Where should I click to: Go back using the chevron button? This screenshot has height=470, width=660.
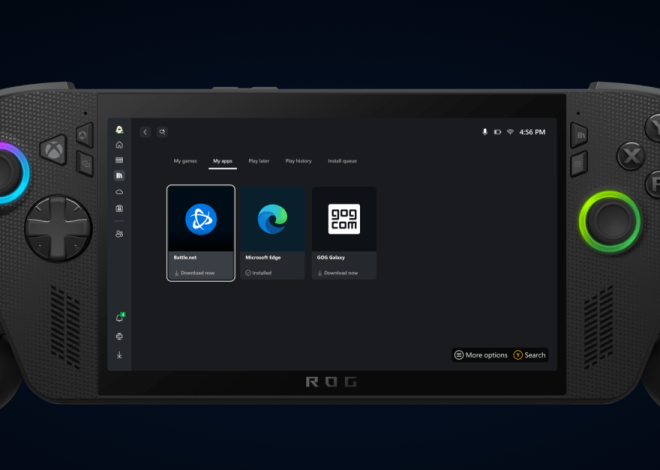pyautogui.click(x=145, y=132)
